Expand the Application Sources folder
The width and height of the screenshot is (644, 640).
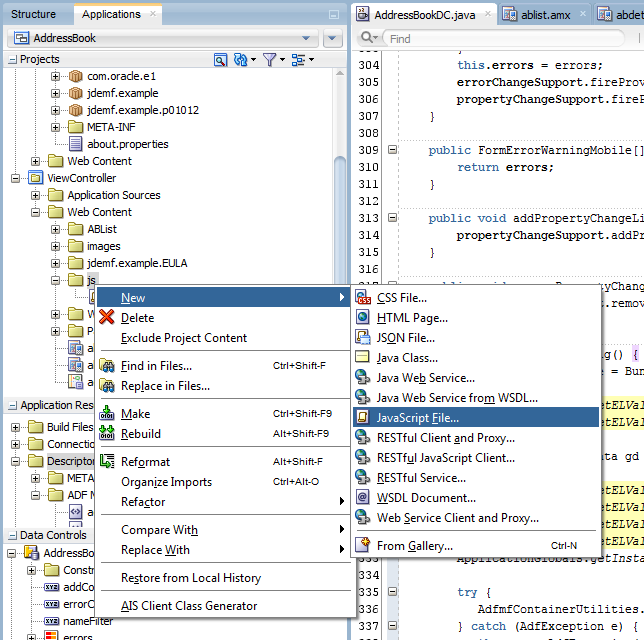click(36, 195)
